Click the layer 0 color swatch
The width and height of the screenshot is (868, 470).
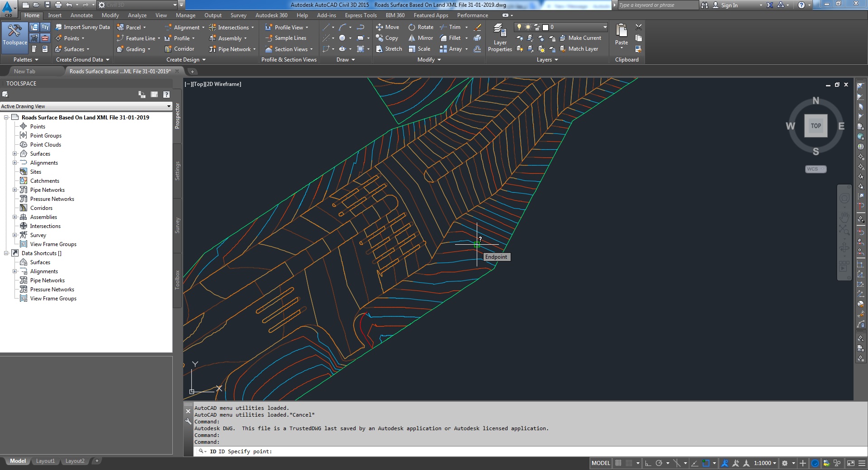[x=545, y=27]
